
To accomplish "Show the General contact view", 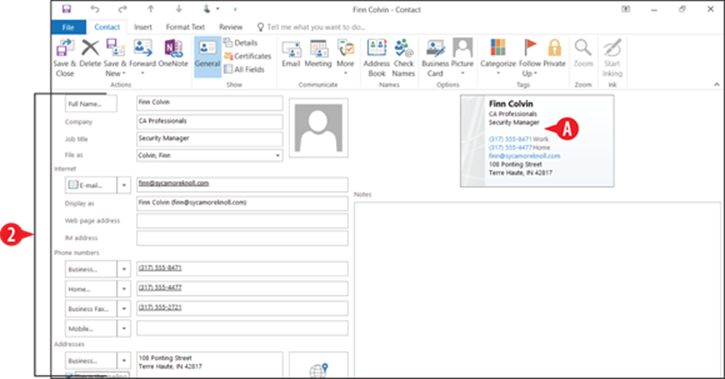I will pos(207,56).
